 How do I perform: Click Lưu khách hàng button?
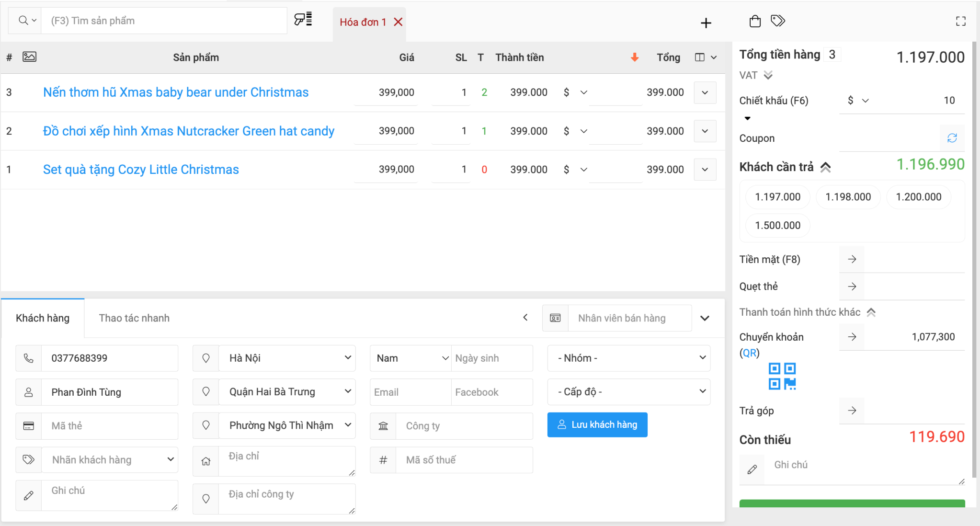(x=596, y=425)
